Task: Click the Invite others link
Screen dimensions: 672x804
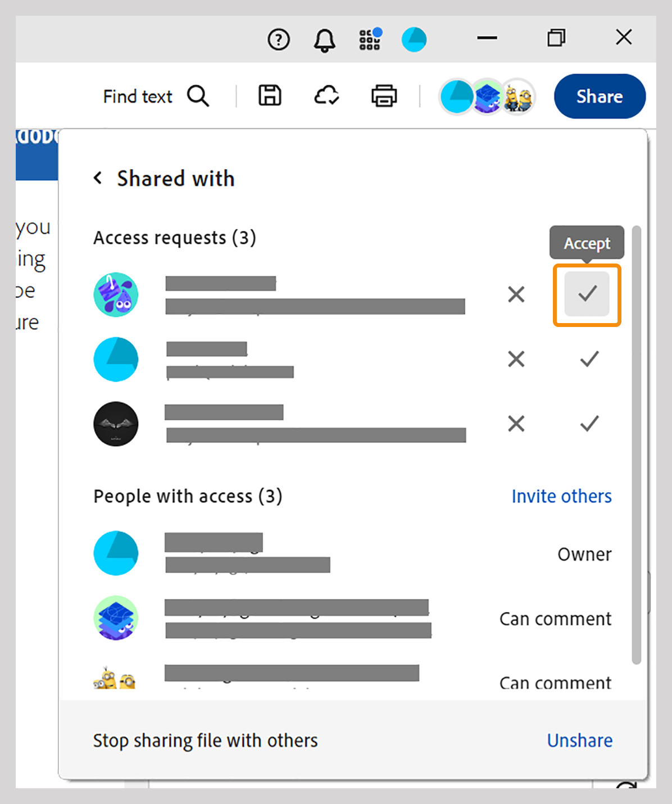Action: point(561,496)
